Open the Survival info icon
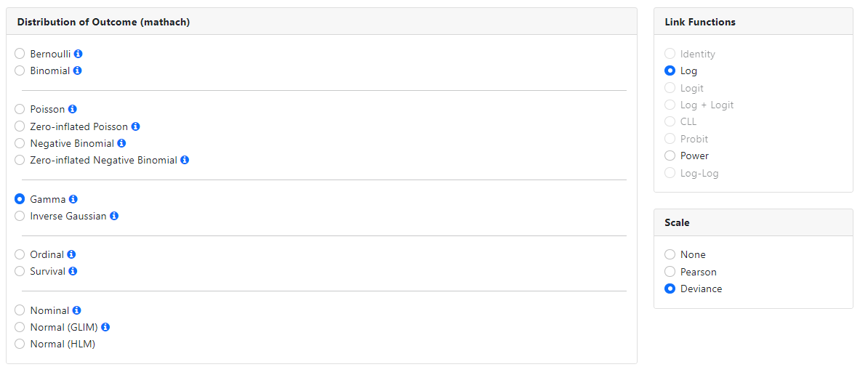The width and height of the screenshot is (868, 375). point(73,271)
